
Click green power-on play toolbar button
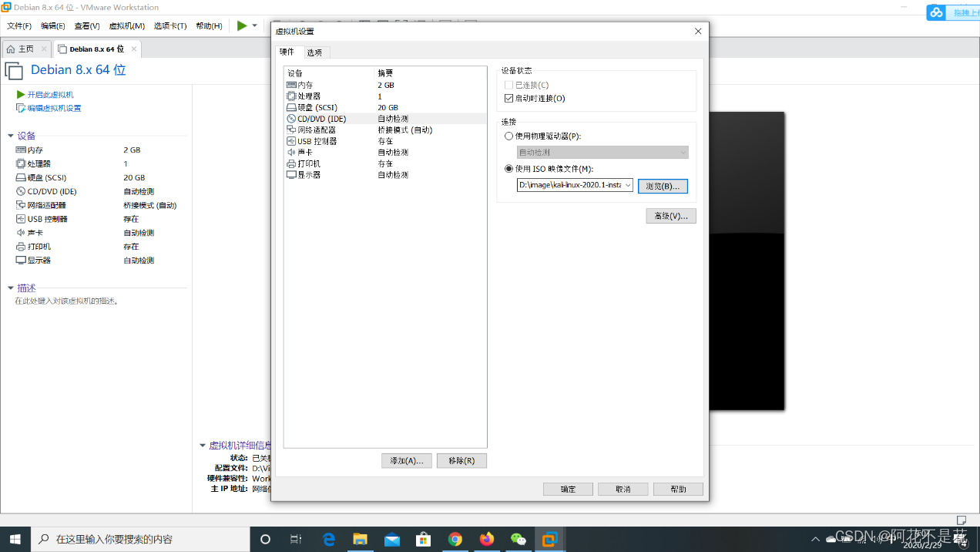(242, 25)
